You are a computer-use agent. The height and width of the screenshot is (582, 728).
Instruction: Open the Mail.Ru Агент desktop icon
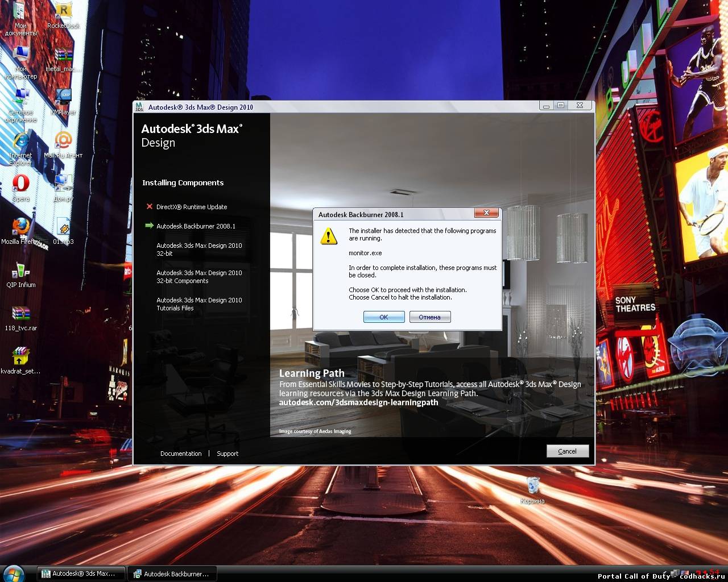coord(63,145)
